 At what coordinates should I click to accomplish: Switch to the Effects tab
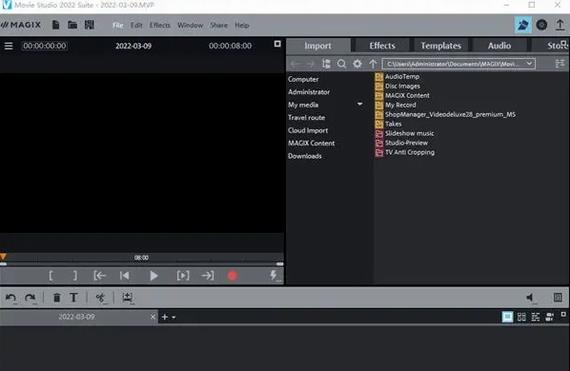[x=382, y=46]
